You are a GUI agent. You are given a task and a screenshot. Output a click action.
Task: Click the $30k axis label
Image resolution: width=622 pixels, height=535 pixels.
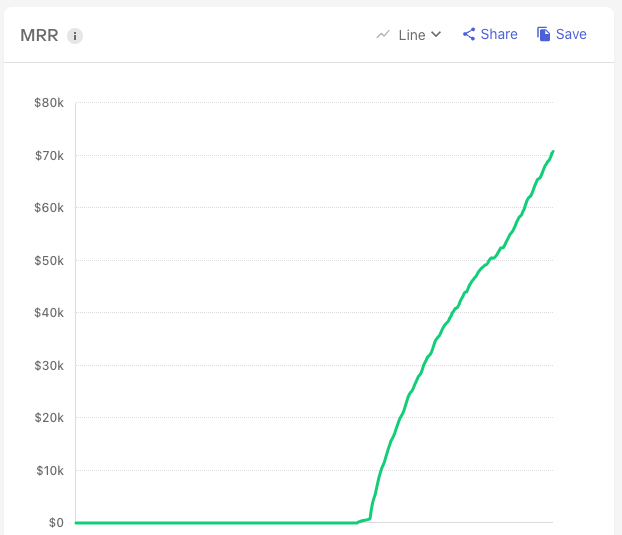[49, 365]
